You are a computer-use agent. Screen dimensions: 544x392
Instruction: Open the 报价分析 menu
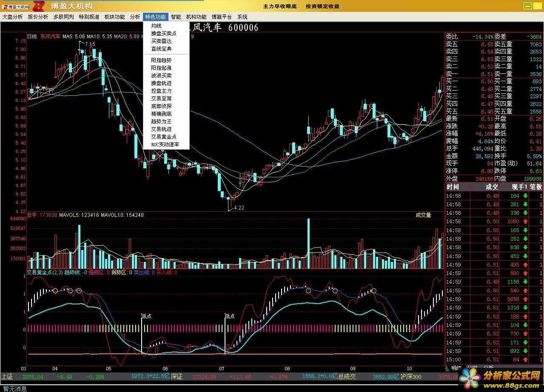tap(38, 17)
